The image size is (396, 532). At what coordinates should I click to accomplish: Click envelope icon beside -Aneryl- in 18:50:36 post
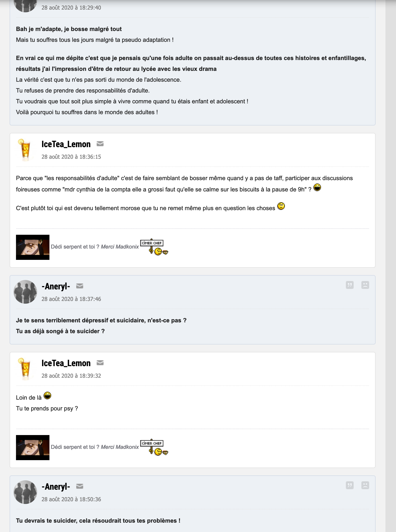point(80,486)
